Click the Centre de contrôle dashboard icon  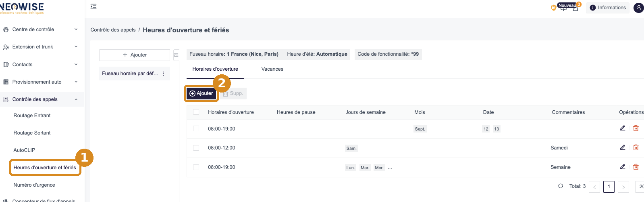[6, 29]
